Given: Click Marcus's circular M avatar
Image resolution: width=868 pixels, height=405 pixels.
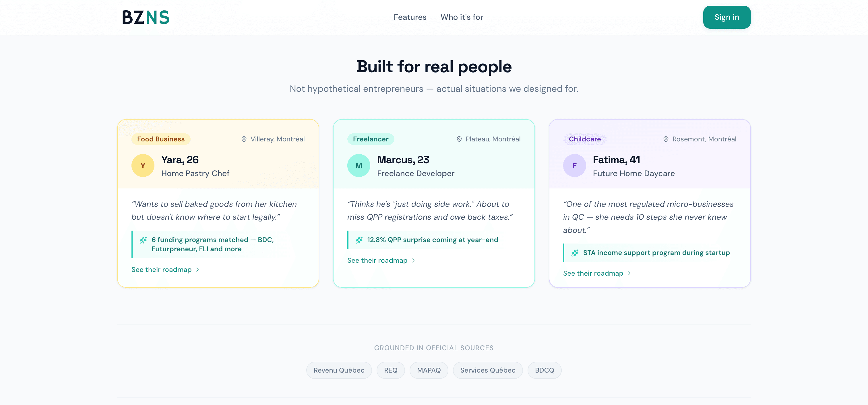Looking at the screenshot, I should pos(359,165).
